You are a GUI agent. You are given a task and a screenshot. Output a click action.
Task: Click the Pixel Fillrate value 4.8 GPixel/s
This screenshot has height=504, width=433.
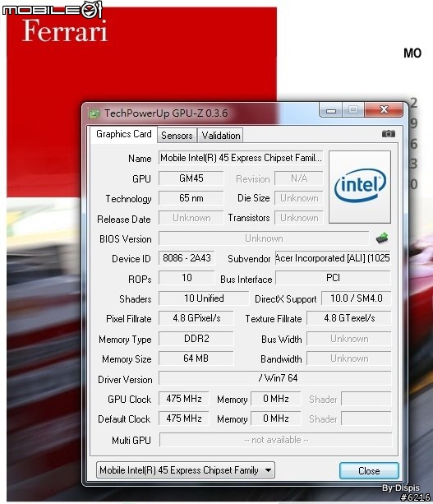tap(196, 318)
